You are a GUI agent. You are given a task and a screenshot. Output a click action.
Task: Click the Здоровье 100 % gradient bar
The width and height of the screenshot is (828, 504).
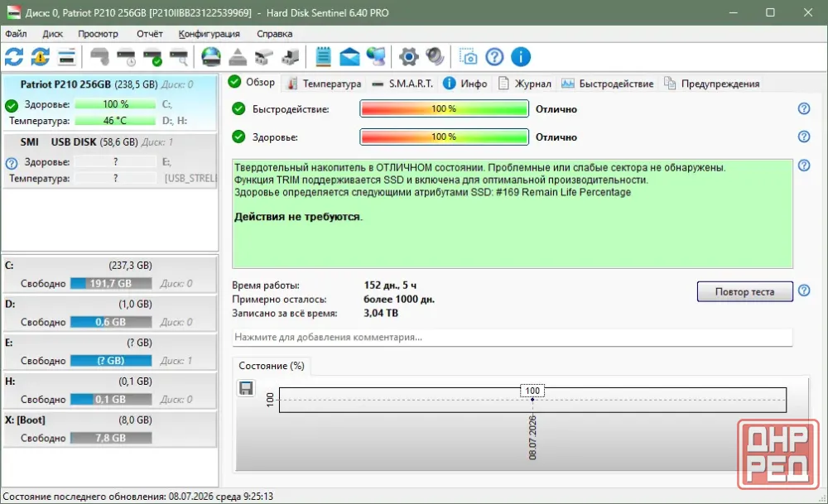click(x=444, y=137)
